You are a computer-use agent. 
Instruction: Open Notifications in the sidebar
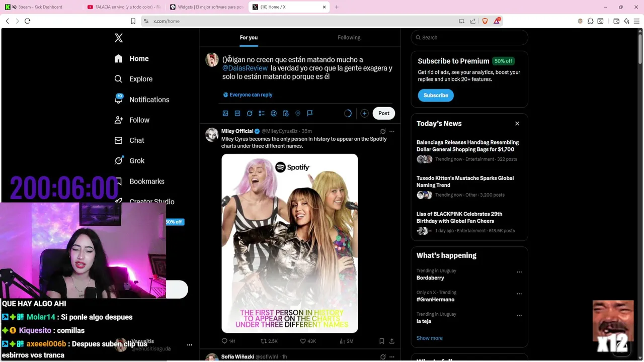pos(141,100)
